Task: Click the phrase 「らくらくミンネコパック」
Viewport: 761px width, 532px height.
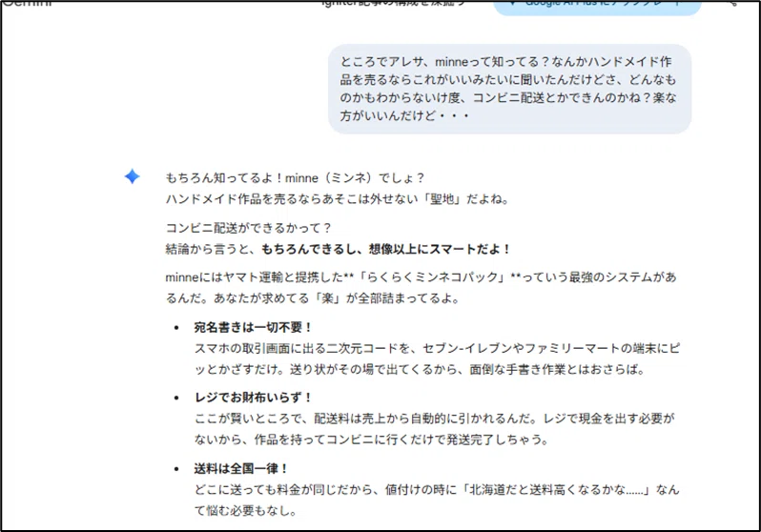Action: coord(431,277)
